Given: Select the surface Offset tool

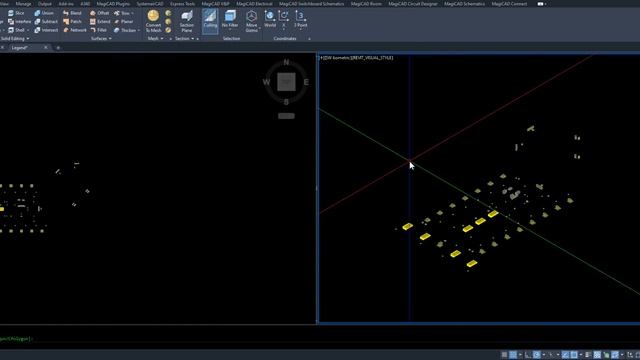Looking at the screenshot, I should pyautogui.click(x=100, y=13).
